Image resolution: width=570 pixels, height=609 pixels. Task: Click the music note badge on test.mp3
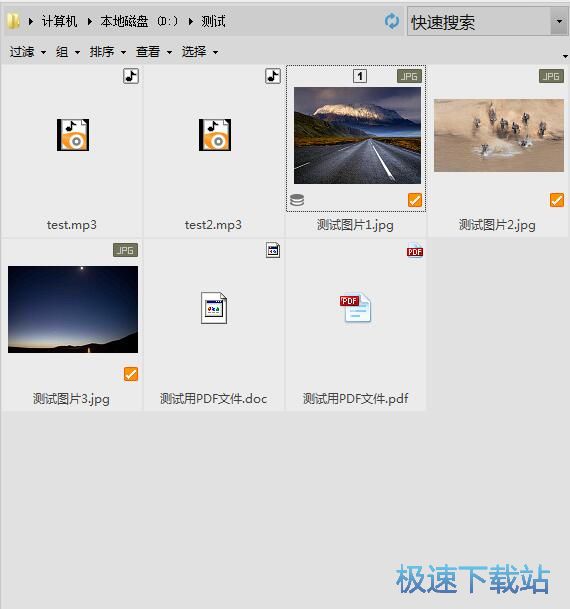pos(131,76)
